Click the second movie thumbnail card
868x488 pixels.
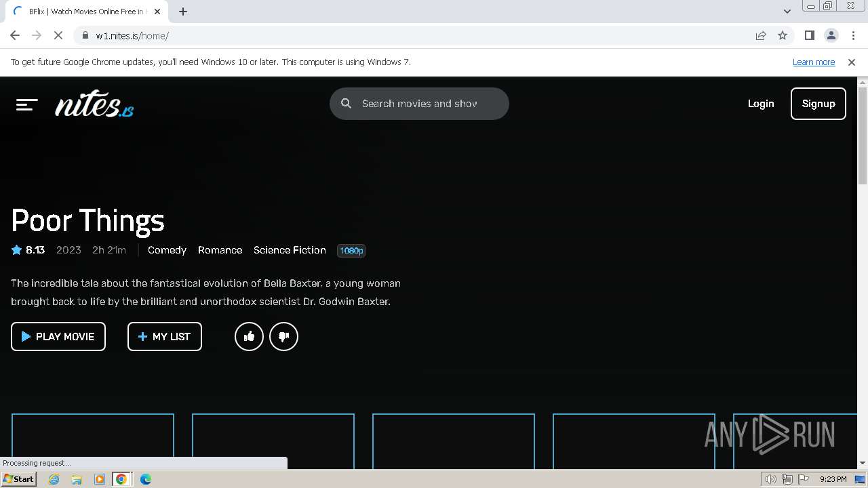[273, 441]
